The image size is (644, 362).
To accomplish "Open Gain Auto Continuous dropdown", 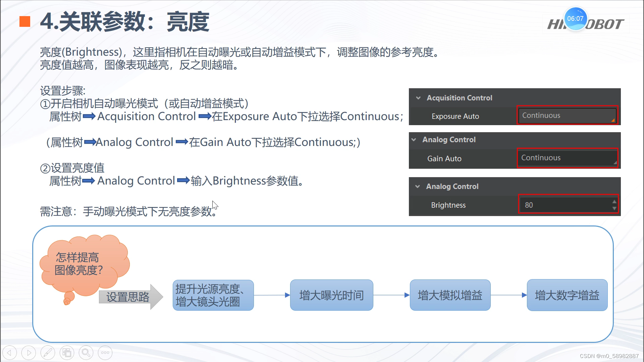I will (x=567, y=158).
